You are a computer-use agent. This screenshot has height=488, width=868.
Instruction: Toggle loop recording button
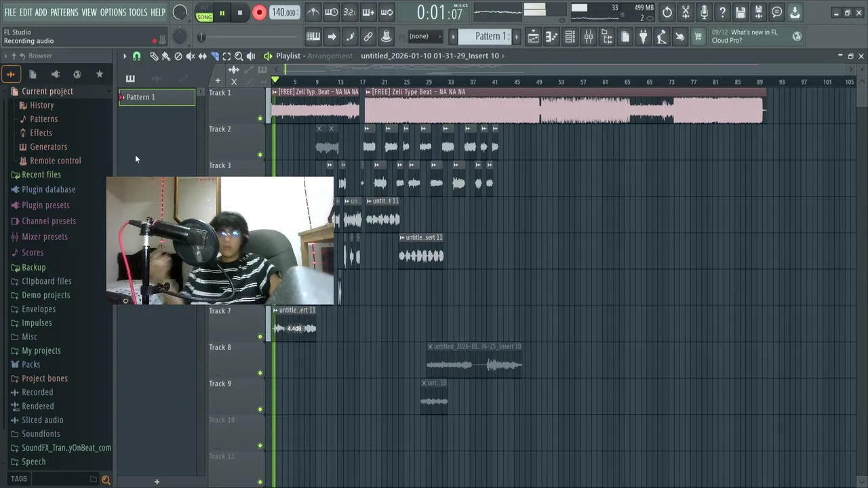(387, 12)
